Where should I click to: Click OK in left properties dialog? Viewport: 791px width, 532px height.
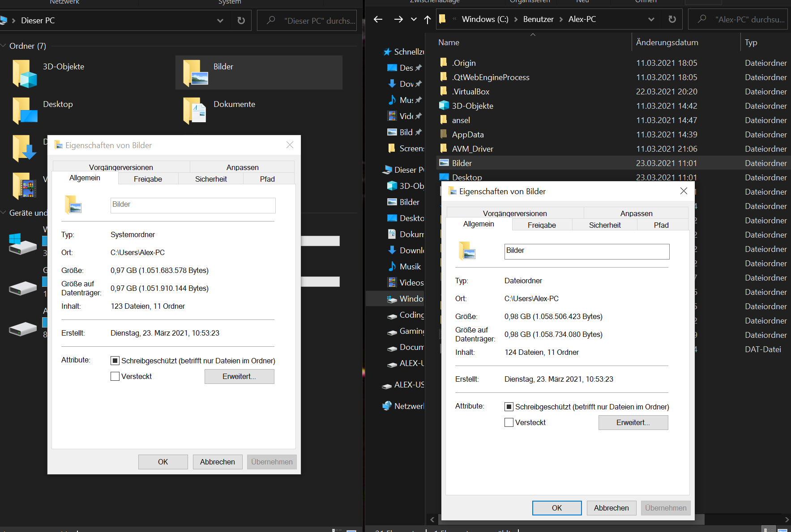tap(163, 462)
